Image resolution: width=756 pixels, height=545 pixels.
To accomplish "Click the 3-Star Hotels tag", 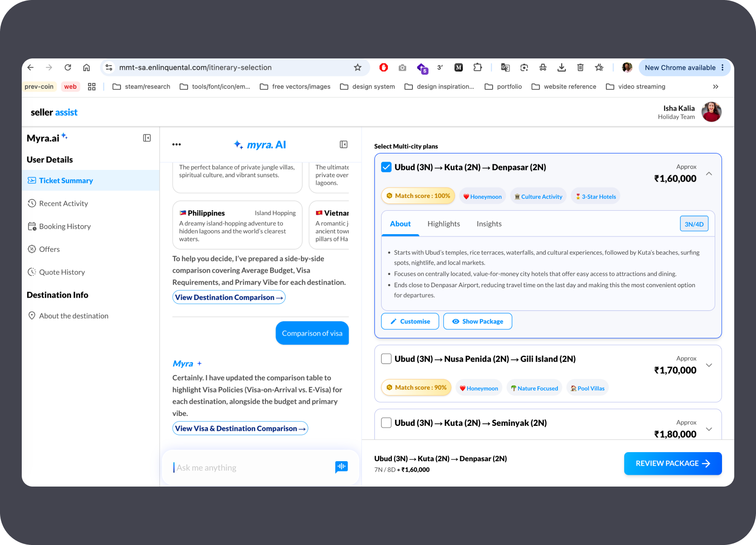I will point(596,196).
